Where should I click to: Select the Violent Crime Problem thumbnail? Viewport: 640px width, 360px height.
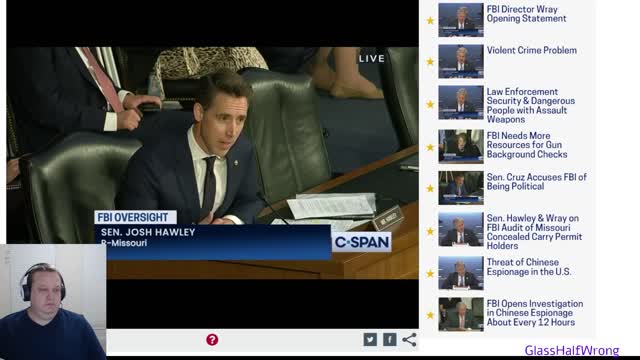[461, 61]
